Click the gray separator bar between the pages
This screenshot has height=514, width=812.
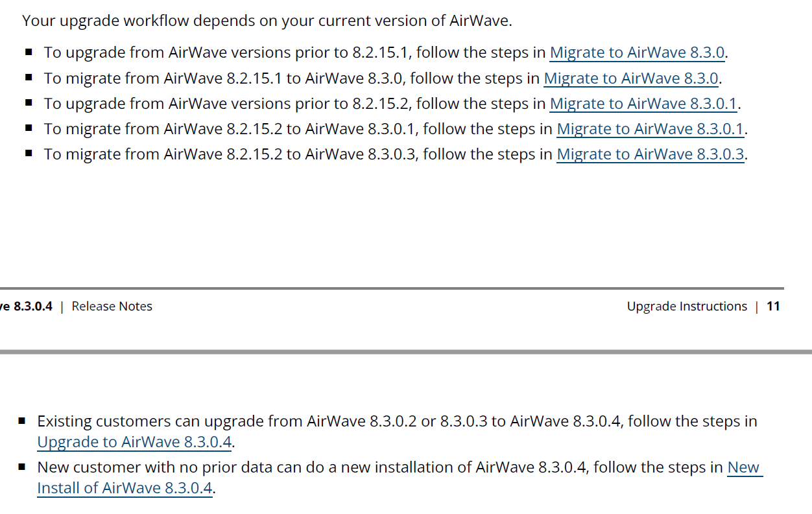406,352
